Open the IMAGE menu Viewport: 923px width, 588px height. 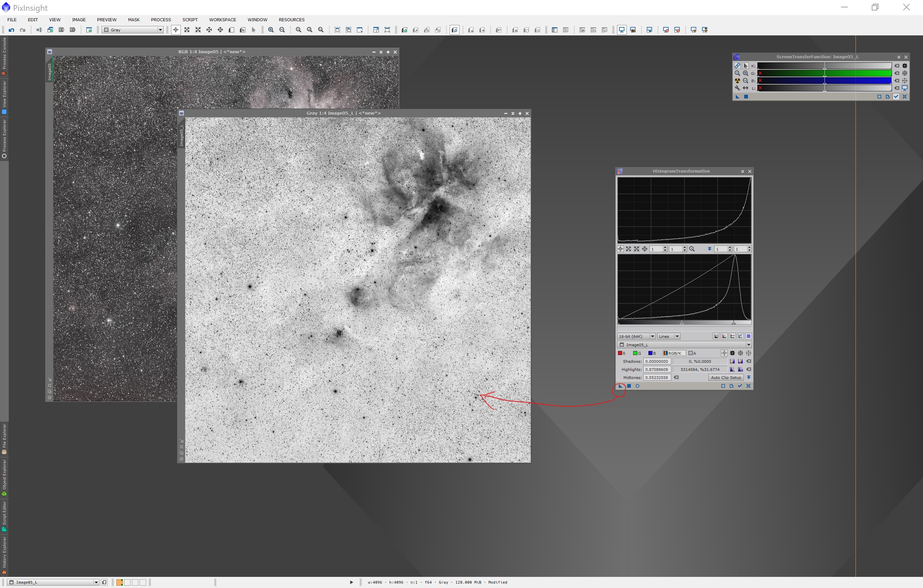(x=79, y=20)
